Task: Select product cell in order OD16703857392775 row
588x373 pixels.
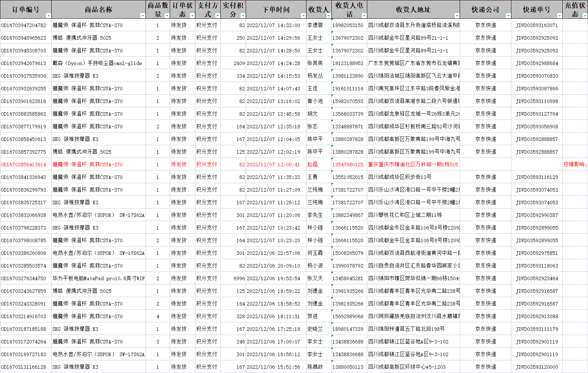Action: [x=98, y=152]
